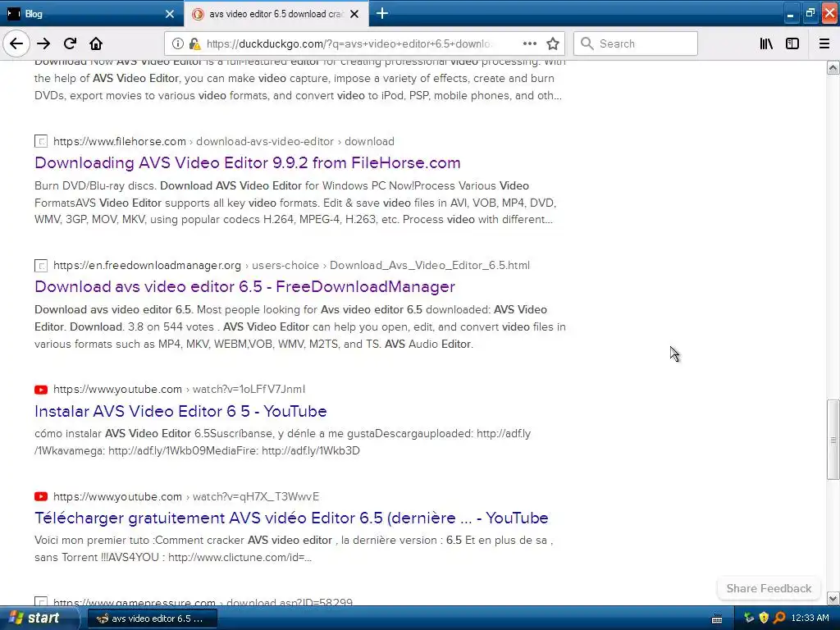Go back to the previous page
The image size is (840, 630).
(16, 43)
